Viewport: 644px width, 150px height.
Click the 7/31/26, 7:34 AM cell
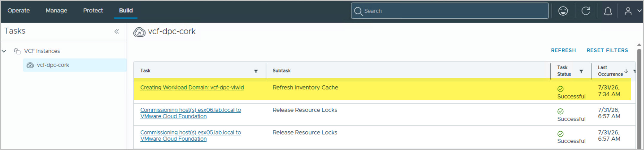tap(609, 91)
